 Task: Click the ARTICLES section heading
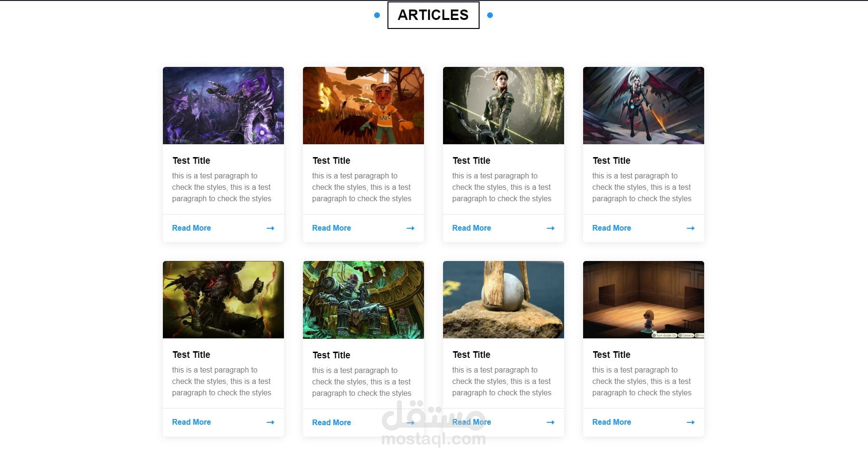(x=433, y=15)
